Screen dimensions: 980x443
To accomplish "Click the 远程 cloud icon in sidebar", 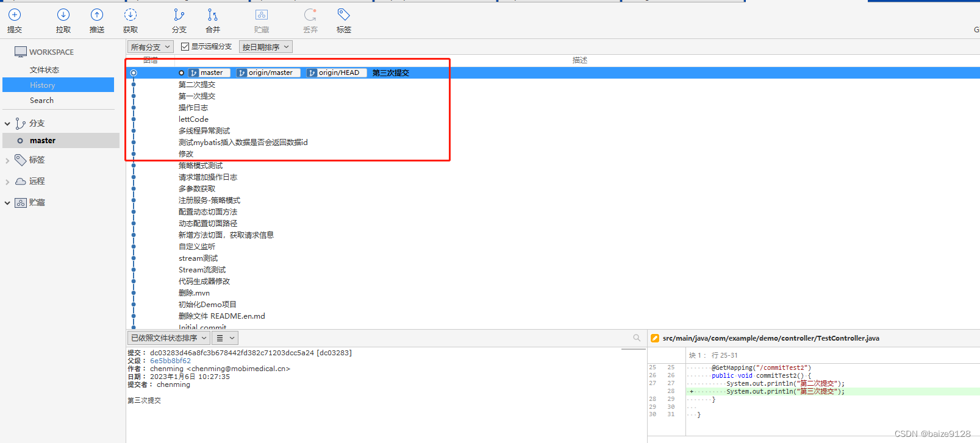I will (21, 181).
